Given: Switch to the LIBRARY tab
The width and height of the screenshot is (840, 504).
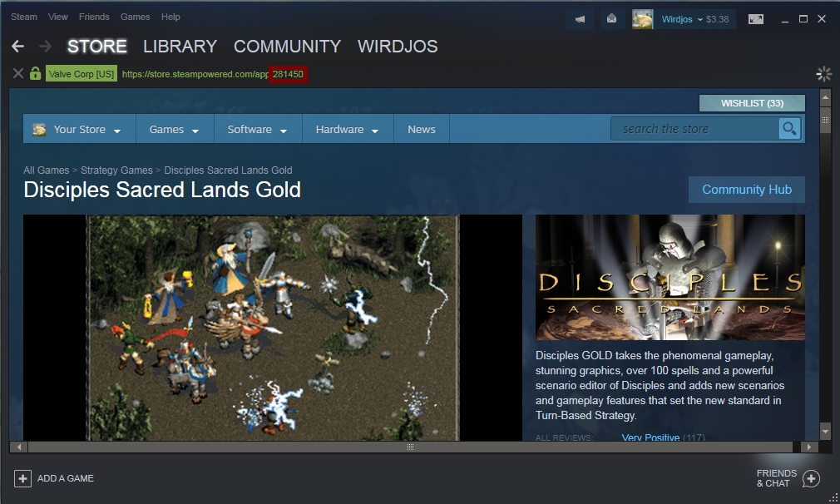Looking at the screenshot, I should tap(180, 47).
